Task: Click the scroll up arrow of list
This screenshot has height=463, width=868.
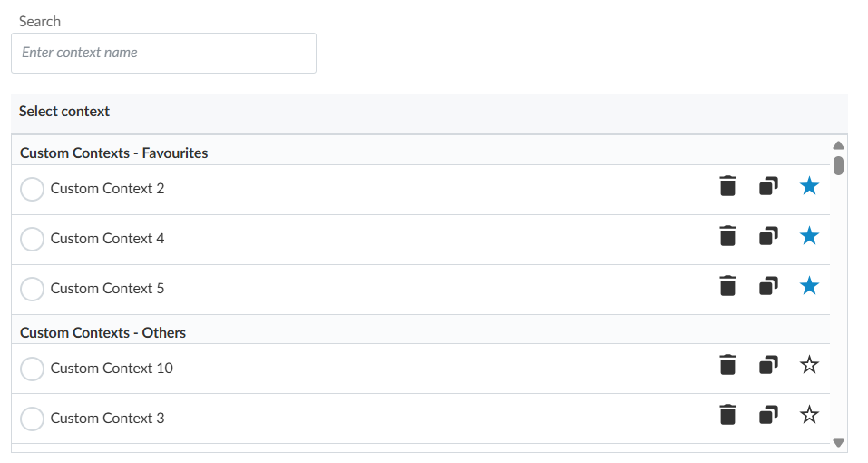Action: click(x=838, y=145)
